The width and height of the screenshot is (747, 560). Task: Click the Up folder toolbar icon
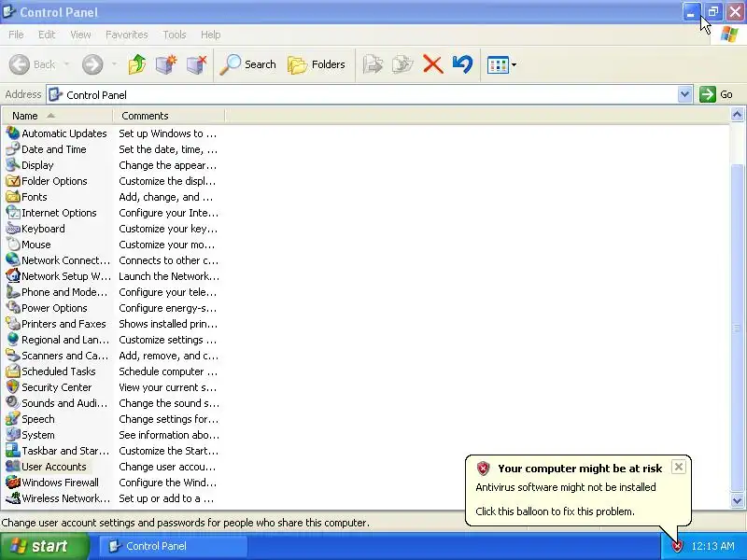137,64
